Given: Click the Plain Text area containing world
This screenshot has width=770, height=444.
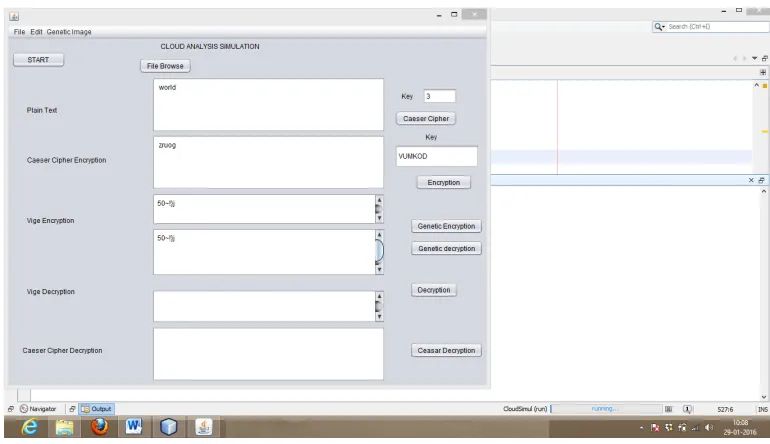Looking at the screenshot, I should point(268,105).
